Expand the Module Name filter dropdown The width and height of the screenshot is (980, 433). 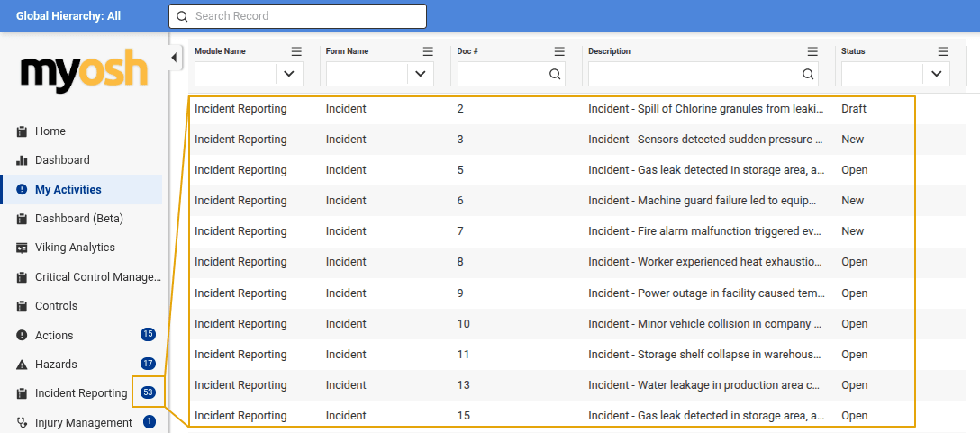pos(289,74)
